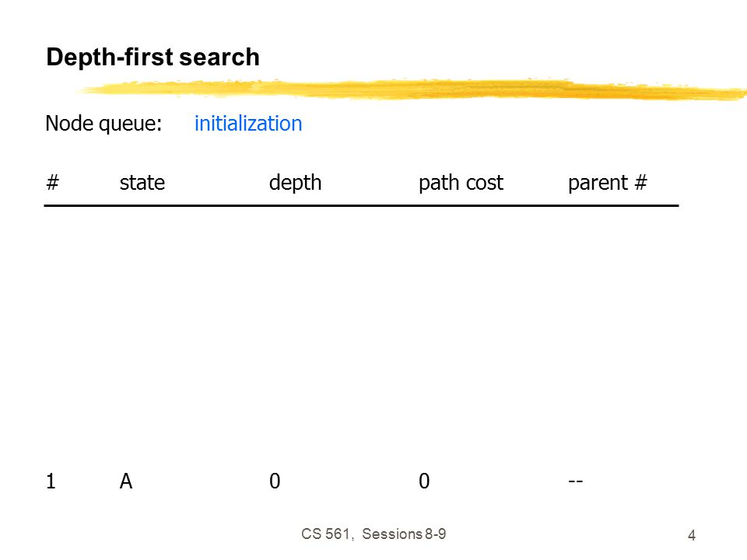Select node number 1 in the bottom row

coord(51,481)
